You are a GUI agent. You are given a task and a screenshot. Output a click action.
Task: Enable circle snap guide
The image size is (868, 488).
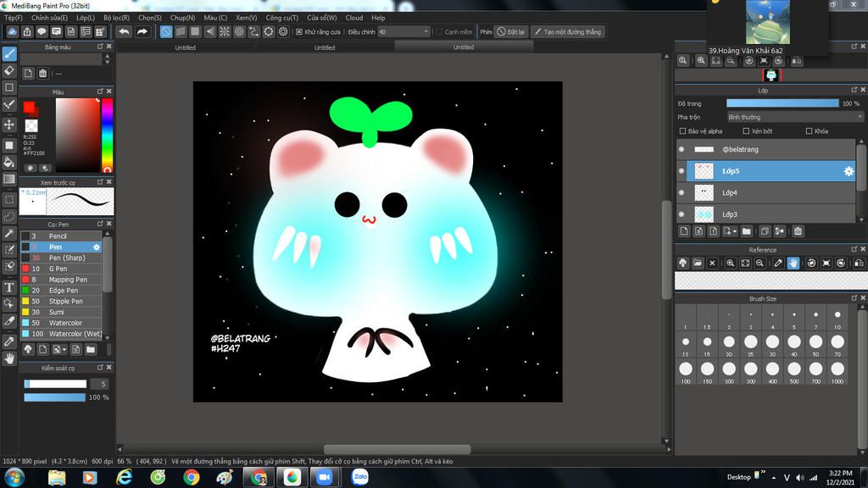point(239,31)
